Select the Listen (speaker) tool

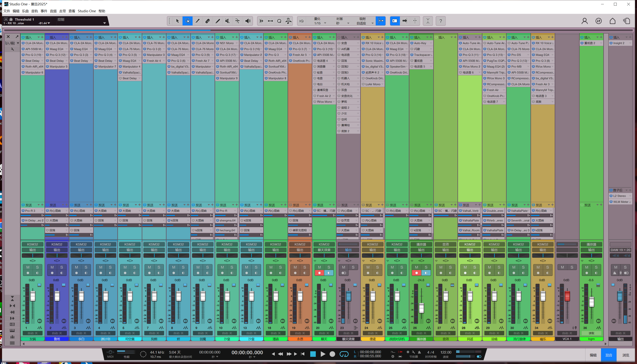(x=248, y=21)
